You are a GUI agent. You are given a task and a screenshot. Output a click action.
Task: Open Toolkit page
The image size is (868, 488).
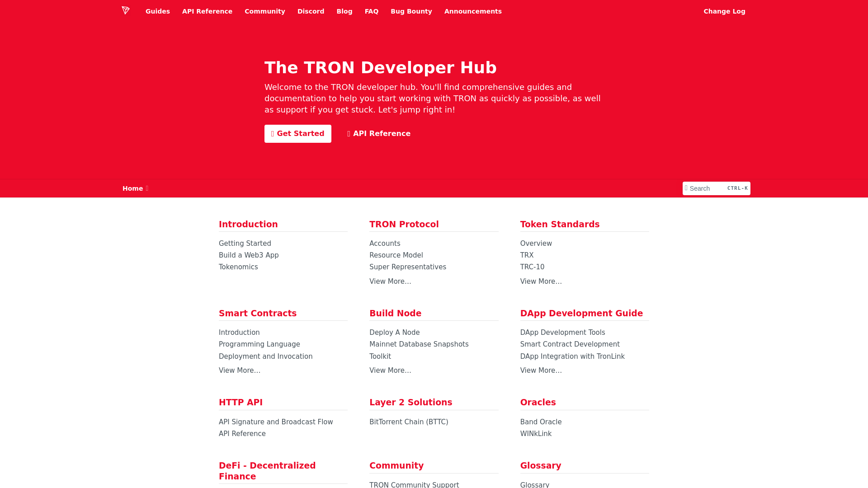[x=380, y=357]
